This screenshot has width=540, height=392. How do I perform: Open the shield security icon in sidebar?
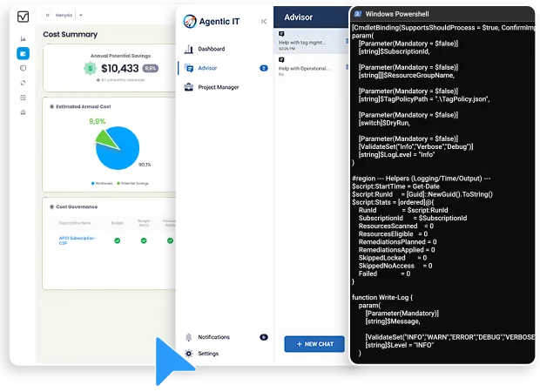[x=23, y=68]
